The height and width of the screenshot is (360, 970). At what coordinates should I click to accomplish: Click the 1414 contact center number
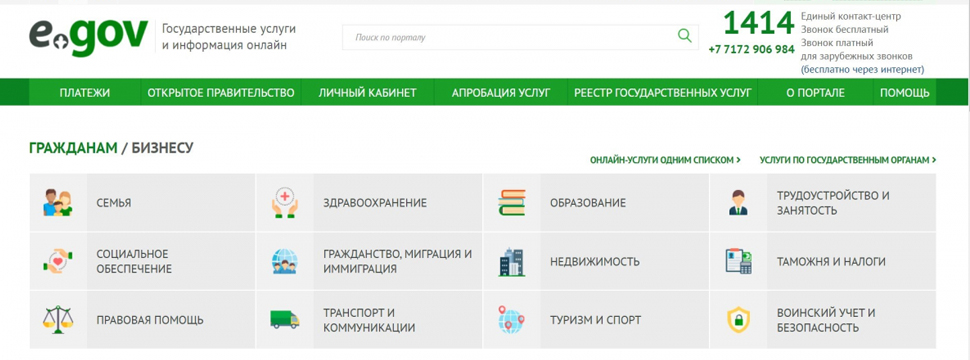(x=758, y=24)
